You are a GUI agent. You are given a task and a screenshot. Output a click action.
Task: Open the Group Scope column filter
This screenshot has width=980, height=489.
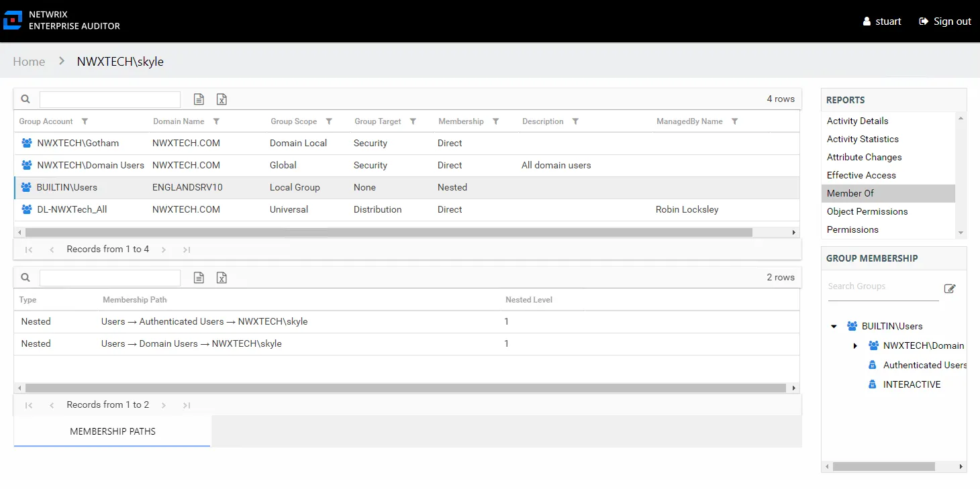point(329,121)
